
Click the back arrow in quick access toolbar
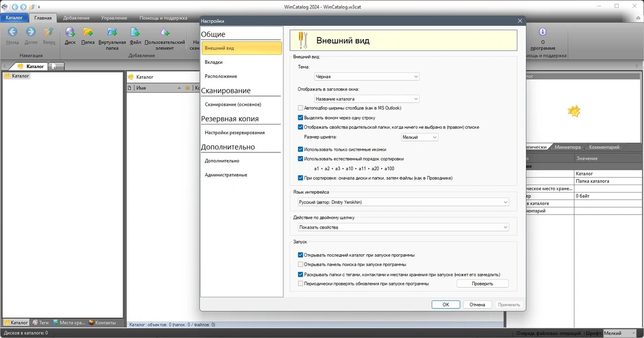(x=14, y=6)
